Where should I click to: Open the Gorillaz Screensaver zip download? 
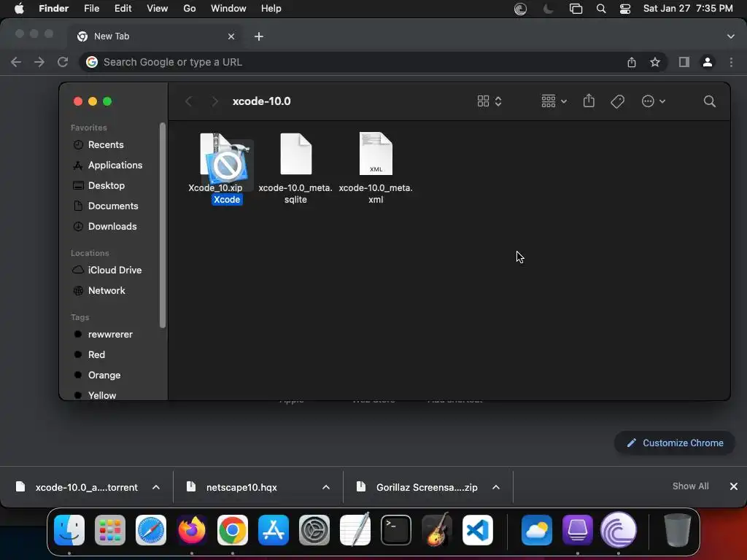pos(418,487)
